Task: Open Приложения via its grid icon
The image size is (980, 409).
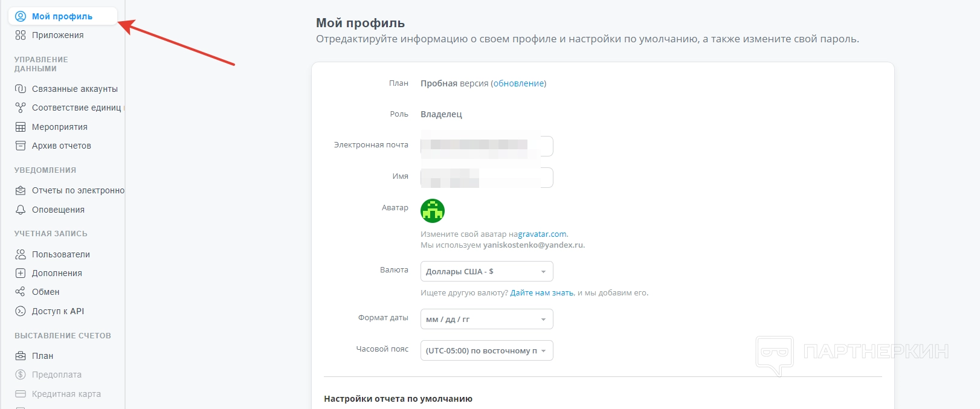Action: point(21,35)
